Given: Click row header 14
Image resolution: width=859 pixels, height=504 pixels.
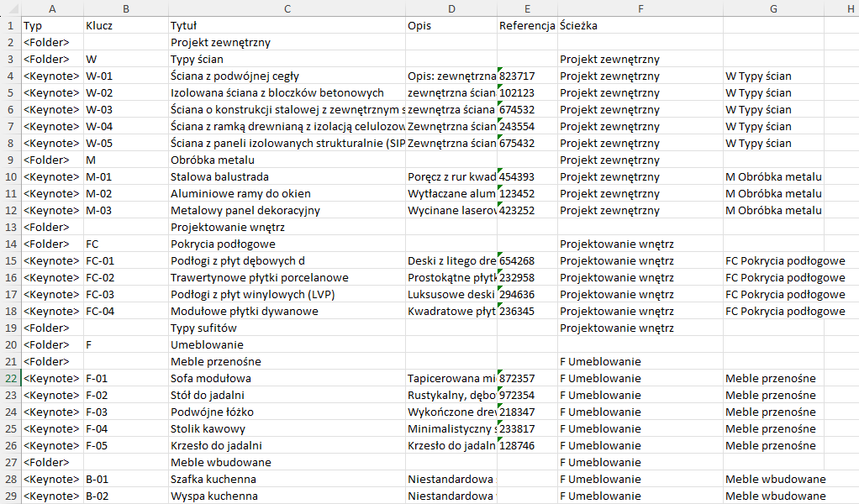Looking at the screenshot, I should click(12, 244).
